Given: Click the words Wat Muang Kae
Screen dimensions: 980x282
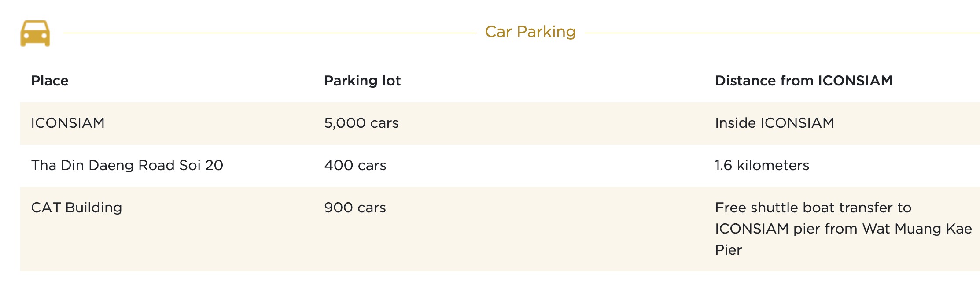Looking at the screenshot, I should [x=917, y=229].
